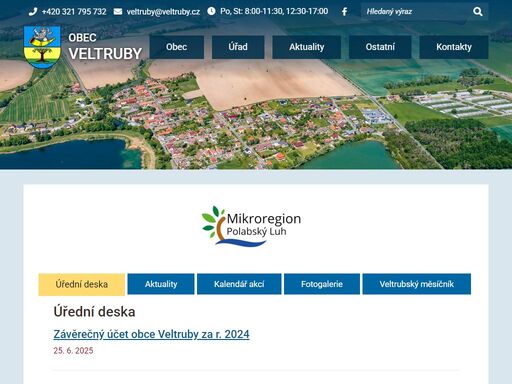Switch to the Kalendář akcí tab
512x384 pixels.
pos(239,284)
